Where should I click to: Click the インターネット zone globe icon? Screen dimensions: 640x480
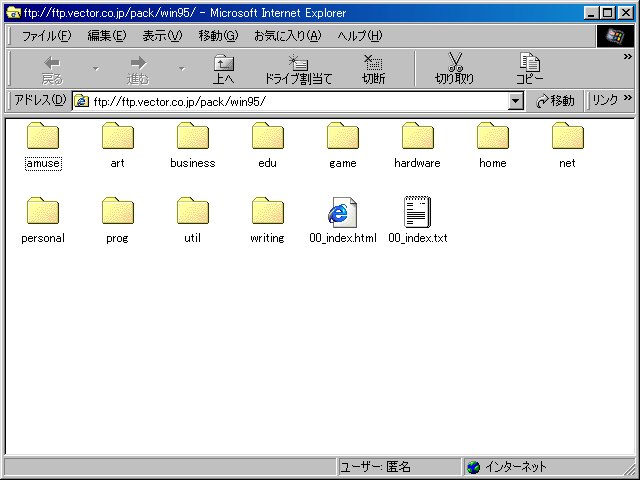[x=473, y=467]
